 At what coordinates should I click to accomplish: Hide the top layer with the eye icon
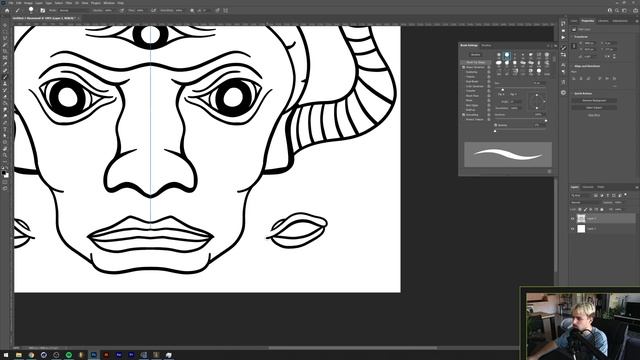573,218
